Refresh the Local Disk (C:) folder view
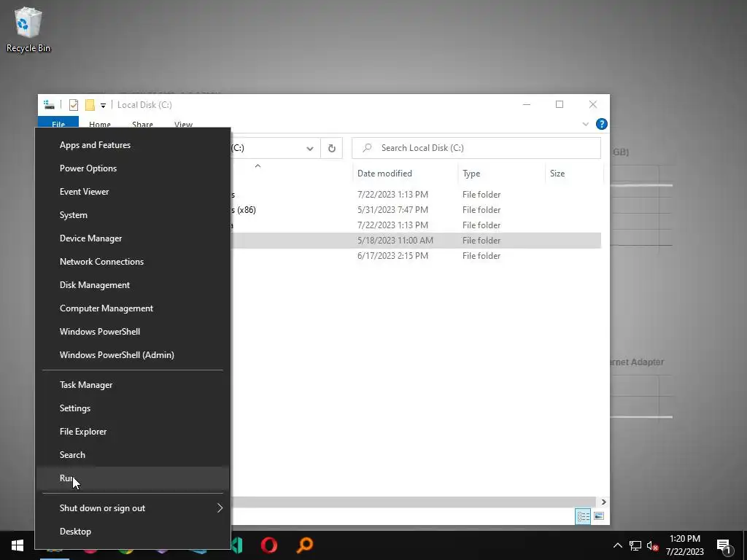 [332, 148]
